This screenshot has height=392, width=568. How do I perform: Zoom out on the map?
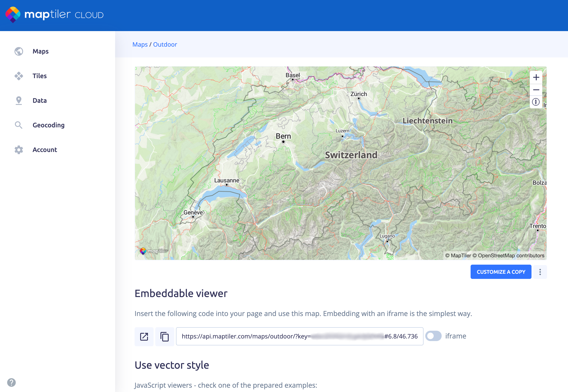pos(536,90)
